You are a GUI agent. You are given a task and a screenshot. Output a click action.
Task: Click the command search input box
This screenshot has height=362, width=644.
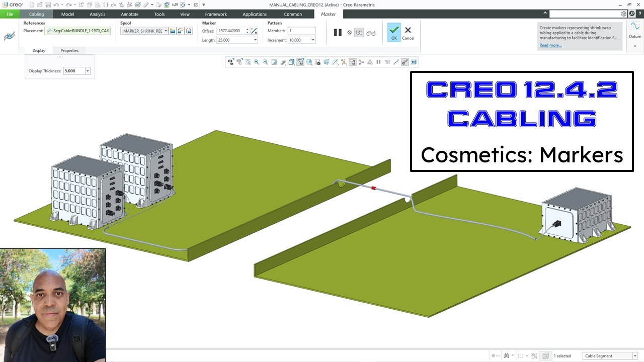coord(585,14)
